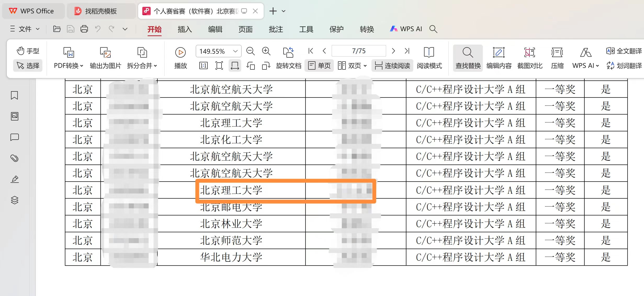Click the Redo arrow

pos(111,29)
